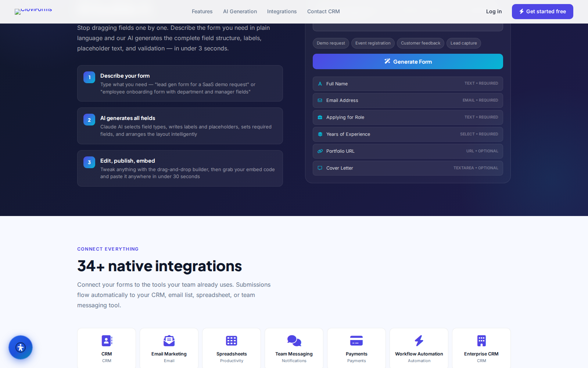588x368 pixels.
Task: Select the Demo request suggestion chip
Action: point(331,43)
